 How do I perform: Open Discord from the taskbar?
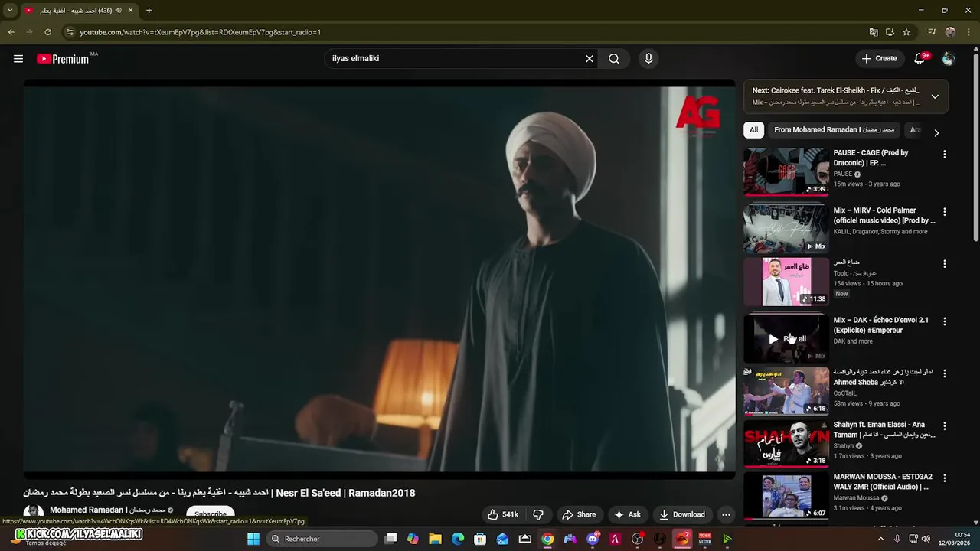click(x=593, y=539)
